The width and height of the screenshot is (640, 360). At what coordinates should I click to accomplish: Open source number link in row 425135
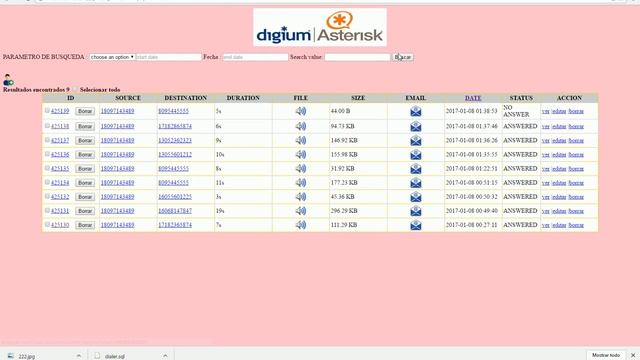point(118,169)
